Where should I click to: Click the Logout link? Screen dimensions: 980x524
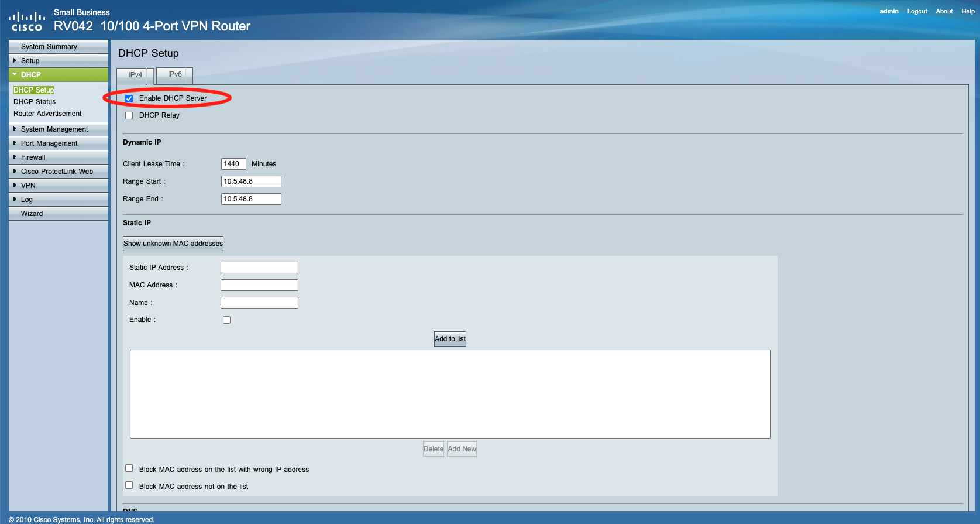pos(917,12)
